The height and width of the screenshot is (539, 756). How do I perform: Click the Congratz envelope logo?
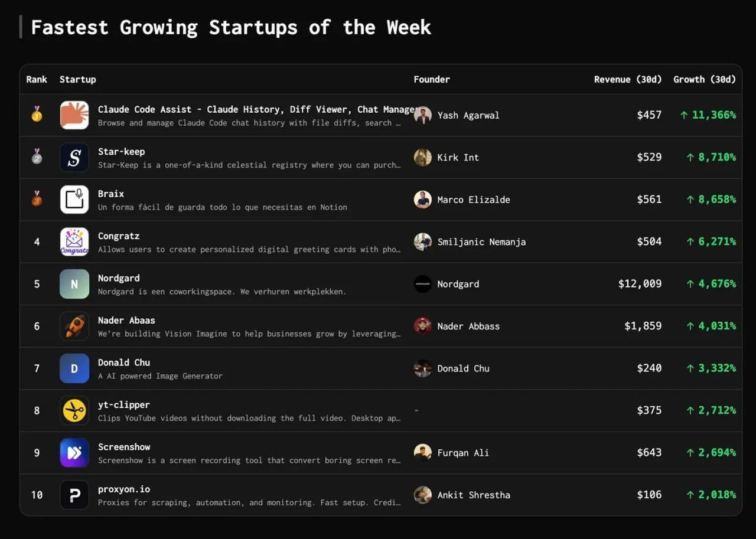click(74, 242)
